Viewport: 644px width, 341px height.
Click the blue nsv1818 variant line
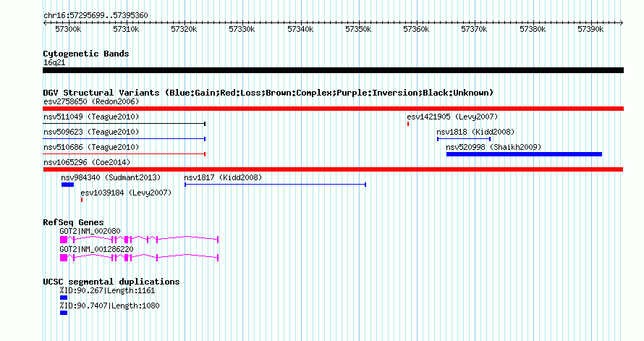(464, 139)
